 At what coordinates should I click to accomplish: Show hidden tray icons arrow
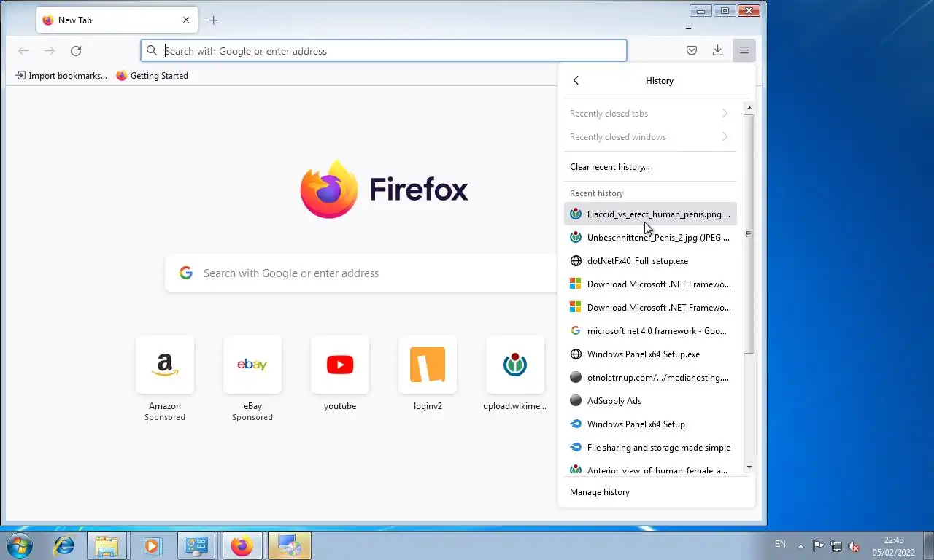coord(800,545)
